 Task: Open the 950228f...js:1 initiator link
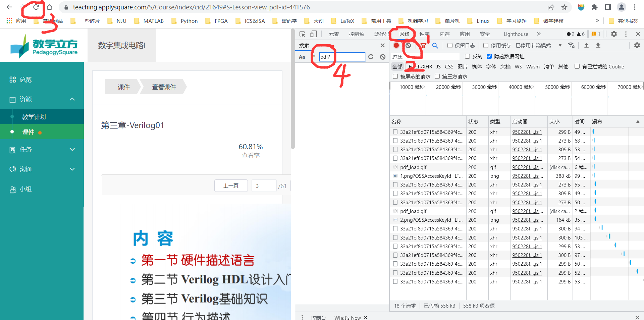pos(527,132)
